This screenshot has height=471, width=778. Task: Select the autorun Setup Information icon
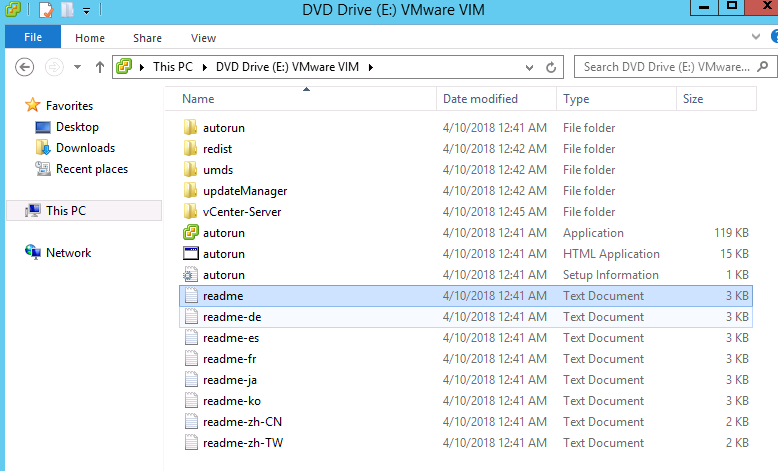click(190, 274)
